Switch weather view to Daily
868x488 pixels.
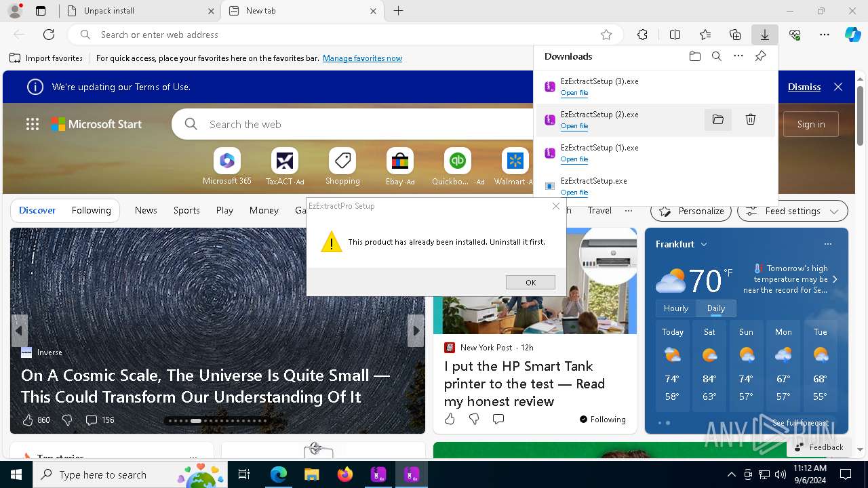[716, 308]
